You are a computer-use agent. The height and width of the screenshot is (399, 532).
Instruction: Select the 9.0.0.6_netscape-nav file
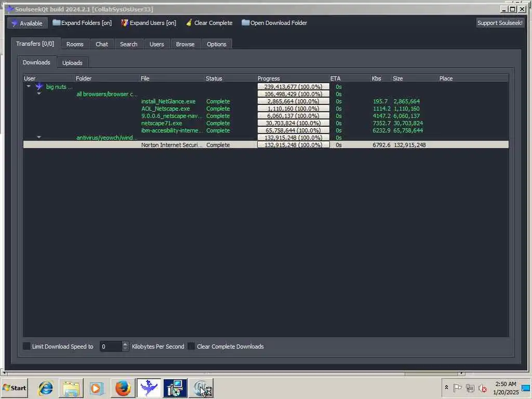coord(171,116)
